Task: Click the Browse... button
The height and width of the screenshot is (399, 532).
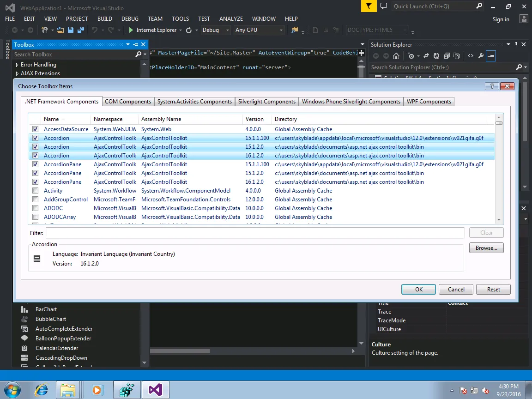Action: pos(486,248)
